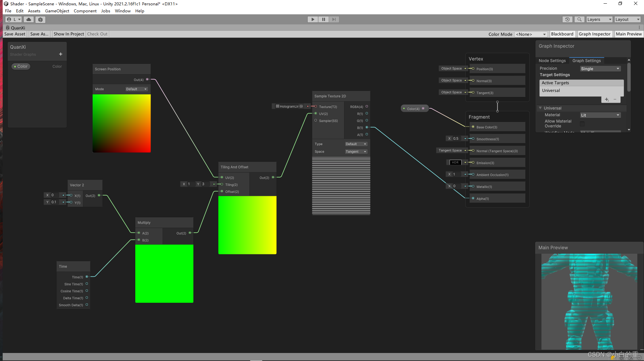Click the Smoothness X value field

click(x=457, y=138)
